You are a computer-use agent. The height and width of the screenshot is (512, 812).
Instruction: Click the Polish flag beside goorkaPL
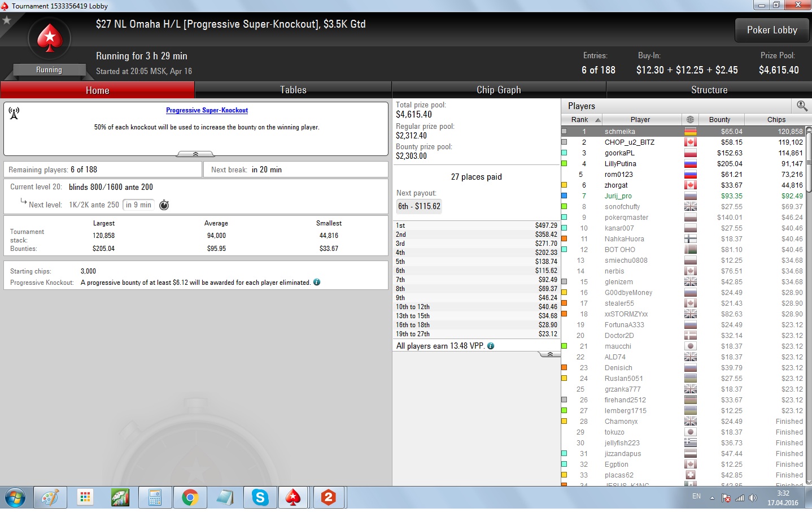690,153
